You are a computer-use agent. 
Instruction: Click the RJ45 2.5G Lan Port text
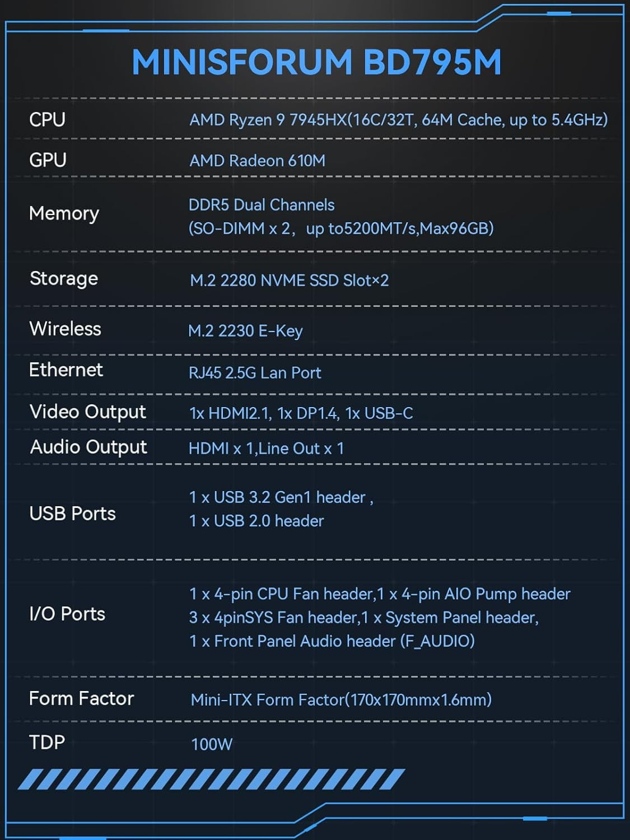pyautogui.click(x=255, y=373)
